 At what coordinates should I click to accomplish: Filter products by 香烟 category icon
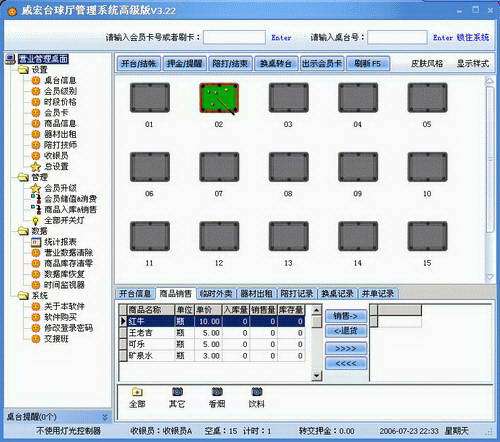[217, 392]
